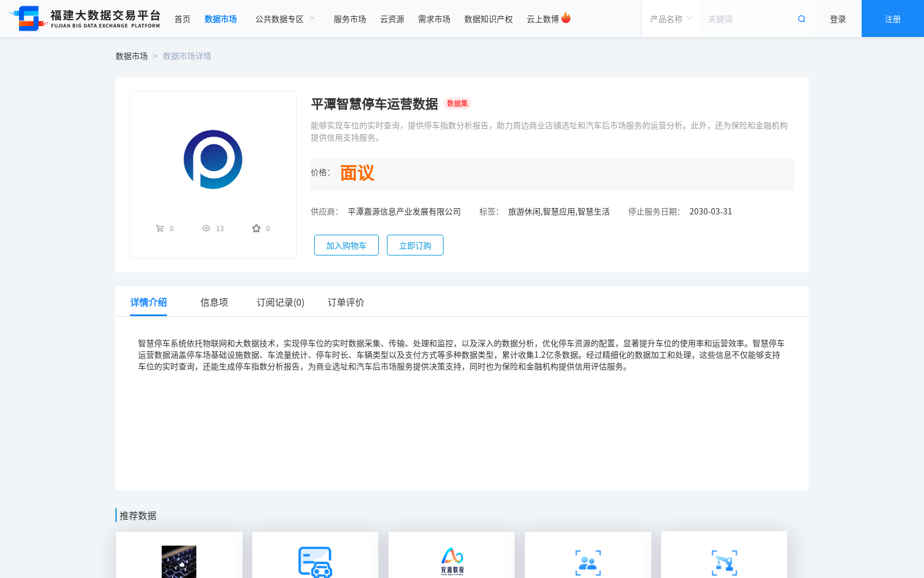Click the Fujian Big Data Exchange Platform logo
Image resolution: width=924 pixels, height=578 pixels.
point(85,18)
